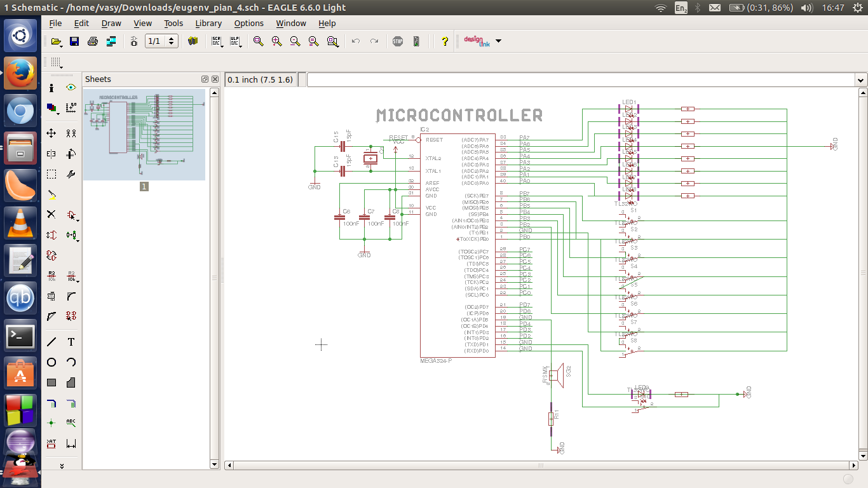The image size is (868, 488).
Task: Click the canvas horizontal scrollbar
Action: (x=540, y=465)
